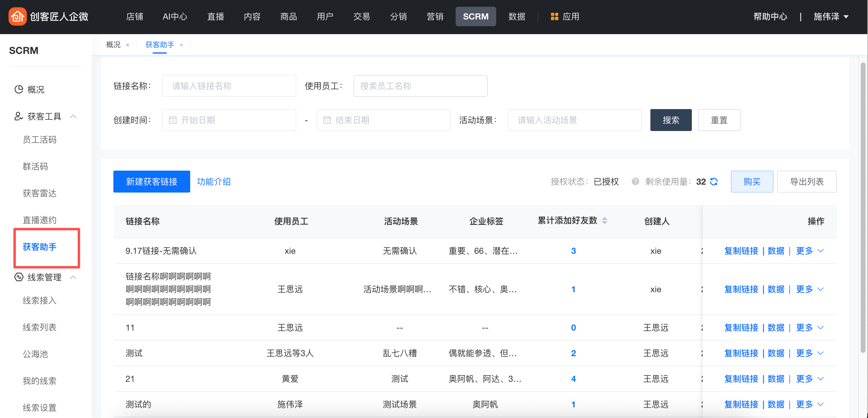Open the 应用 apps grid icon
Screen dimensions: 868x418
pos(554,16)
